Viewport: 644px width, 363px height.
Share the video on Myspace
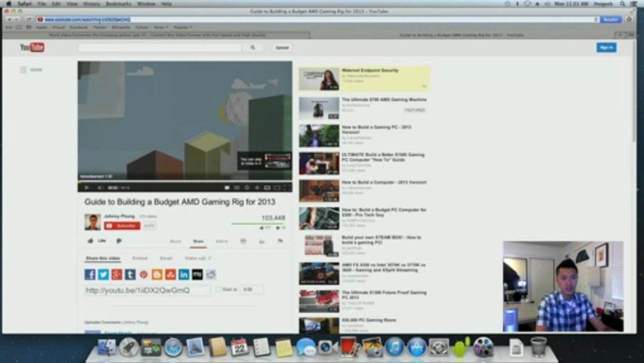(x=197, y=274)
